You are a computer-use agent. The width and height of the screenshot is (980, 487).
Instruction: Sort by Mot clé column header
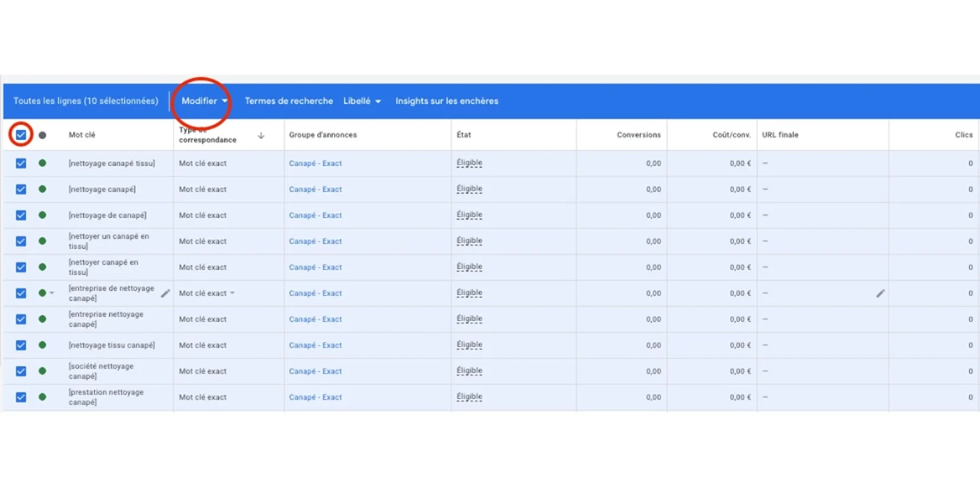pos(82,135)
